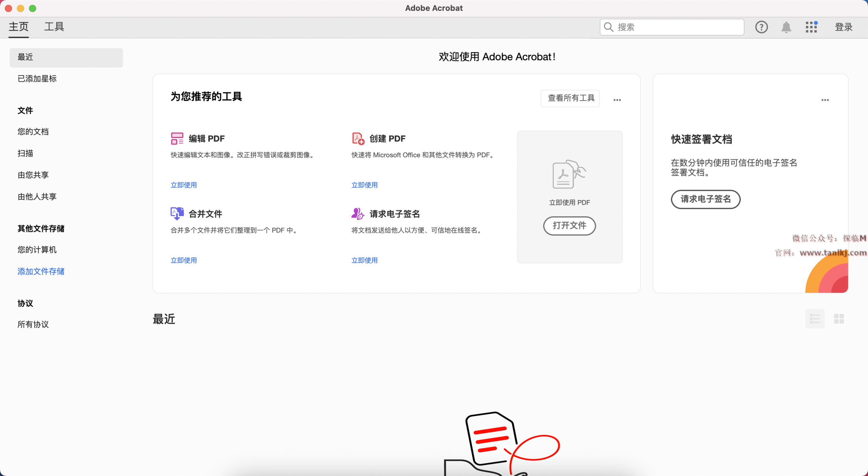868x476 pixels.
Task: Open the help question mark icon
Action: click(x=761, y=27)
